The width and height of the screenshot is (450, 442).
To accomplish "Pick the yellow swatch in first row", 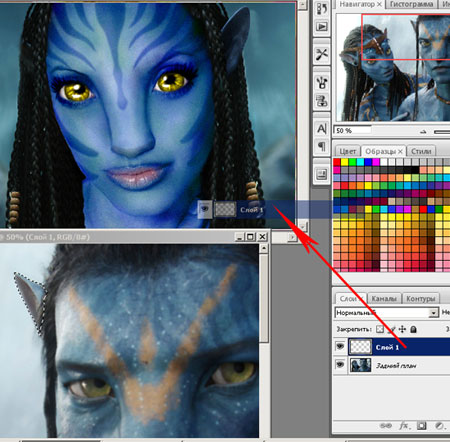I will [345, 162].
